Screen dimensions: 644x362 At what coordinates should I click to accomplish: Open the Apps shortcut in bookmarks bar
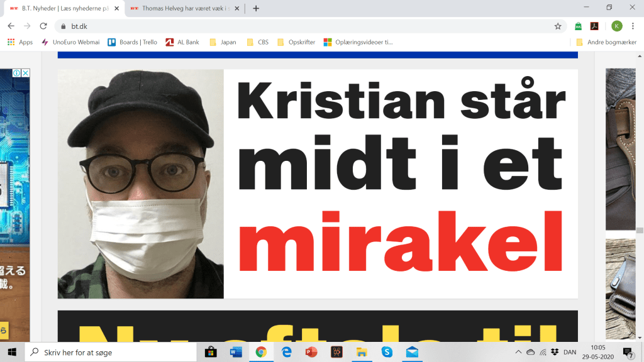click(x=19, y=42)
